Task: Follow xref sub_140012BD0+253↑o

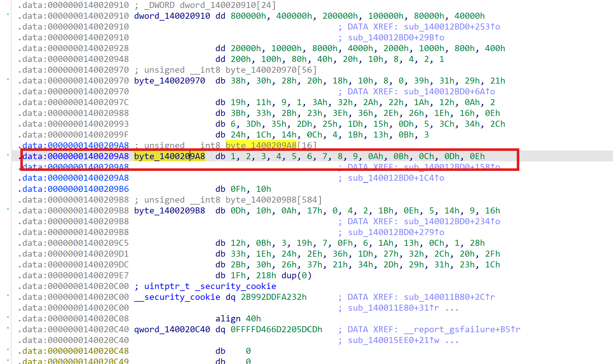Action: click(452, 27)
